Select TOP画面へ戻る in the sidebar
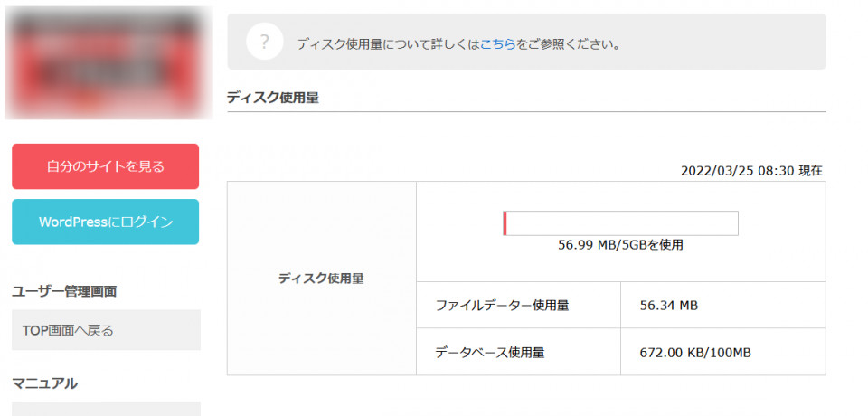The image size is (868, 416). [107, 330]
